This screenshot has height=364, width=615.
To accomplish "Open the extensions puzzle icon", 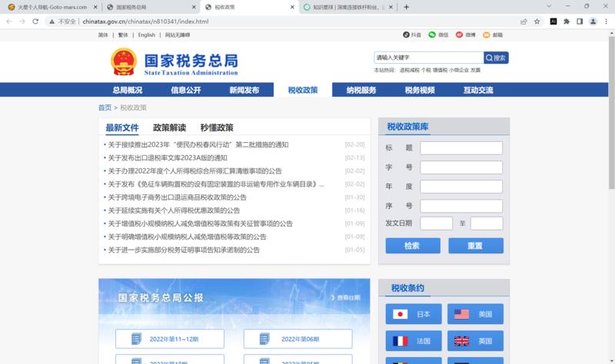I will 567,22.
